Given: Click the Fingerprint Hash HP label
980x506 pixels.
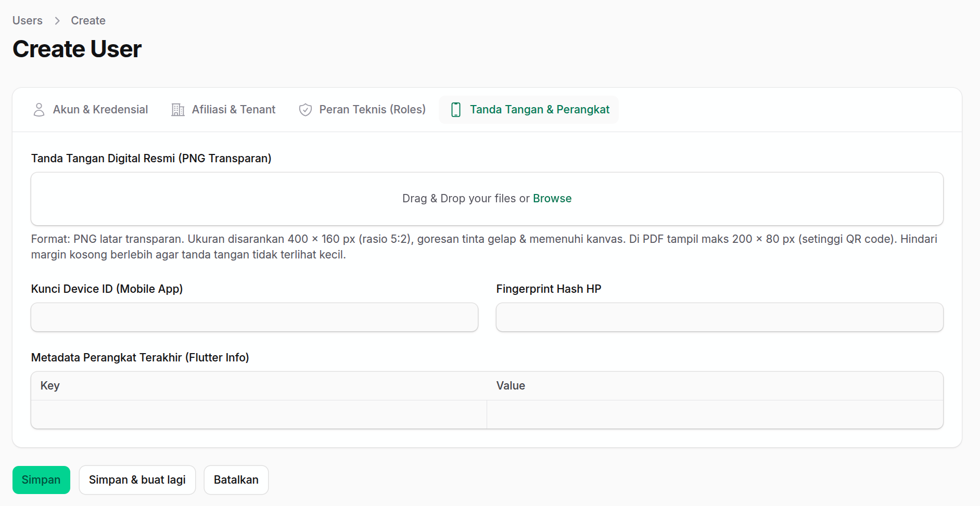Looking at the screenshot, I should [549, 289].
